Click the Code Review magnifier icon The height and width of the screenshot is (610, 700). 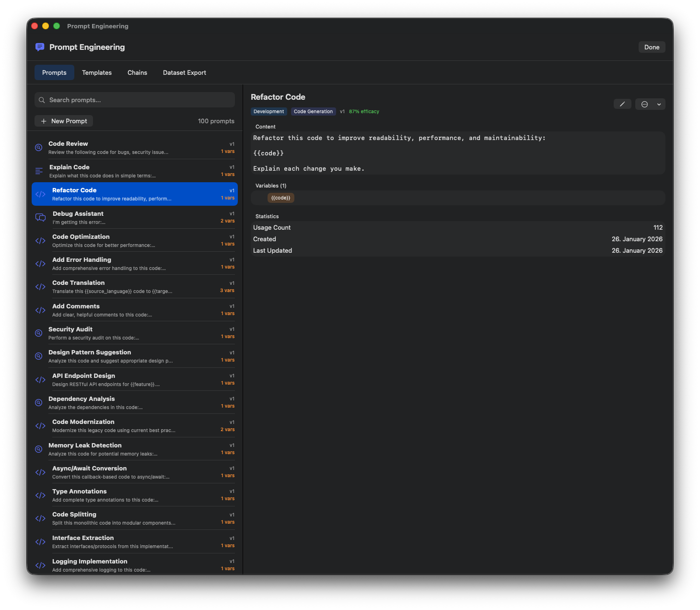[39, 147]
